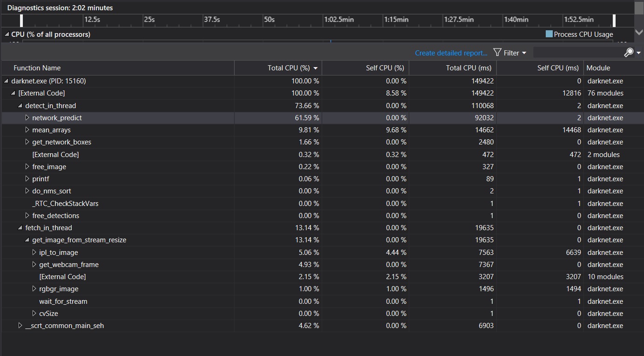Expand the ipl_to_image node

[34, 252]
